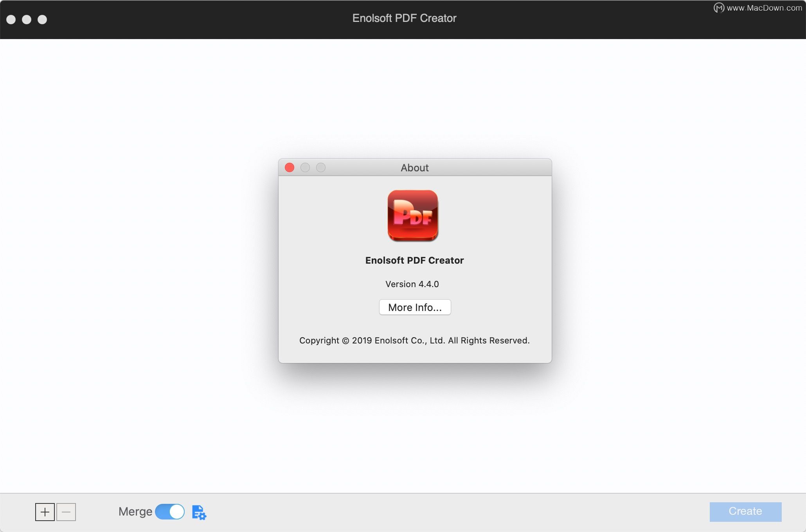Click the More Info... button
This screenshot has width=806, height=532.
(x=415, y=307)
